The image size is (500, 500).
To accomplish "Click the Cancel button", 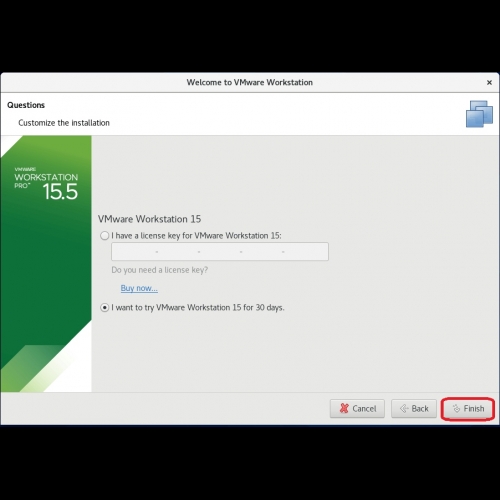I will 357,408.
